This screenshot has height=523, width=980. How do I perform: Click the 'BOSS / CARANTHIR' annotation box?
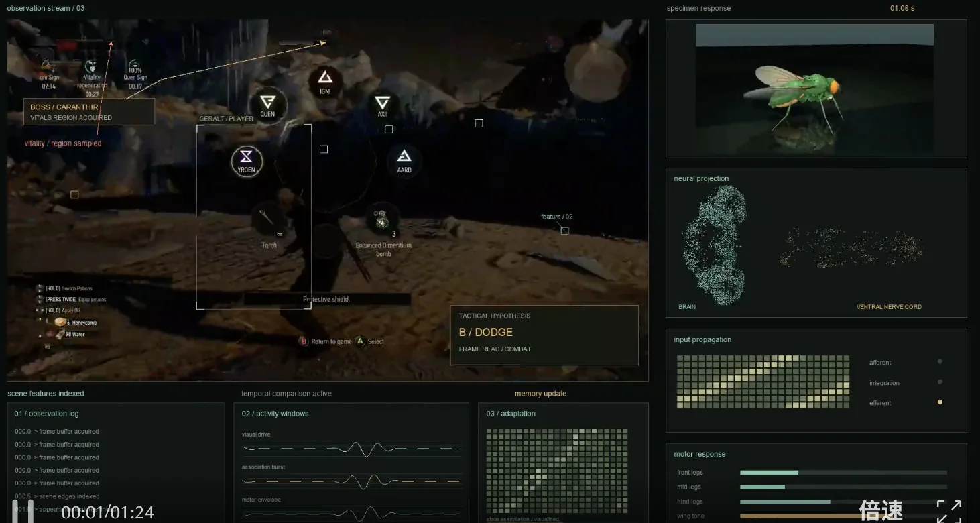point(89,112)
